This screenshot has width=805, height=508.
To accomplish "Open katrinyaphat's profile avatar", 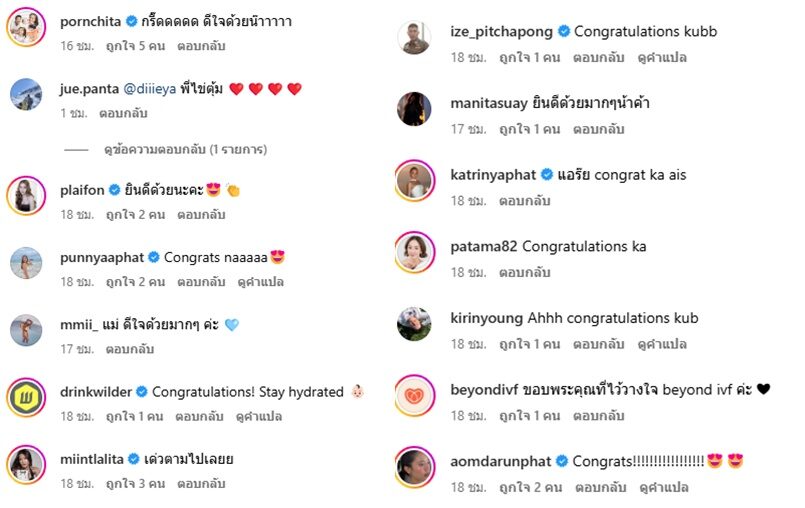I will [x=414, y=180].
